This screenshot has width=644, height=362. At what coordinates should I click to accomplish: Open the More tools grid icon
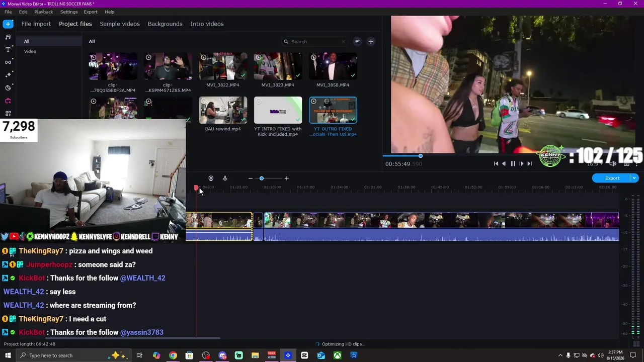[8, 113]
